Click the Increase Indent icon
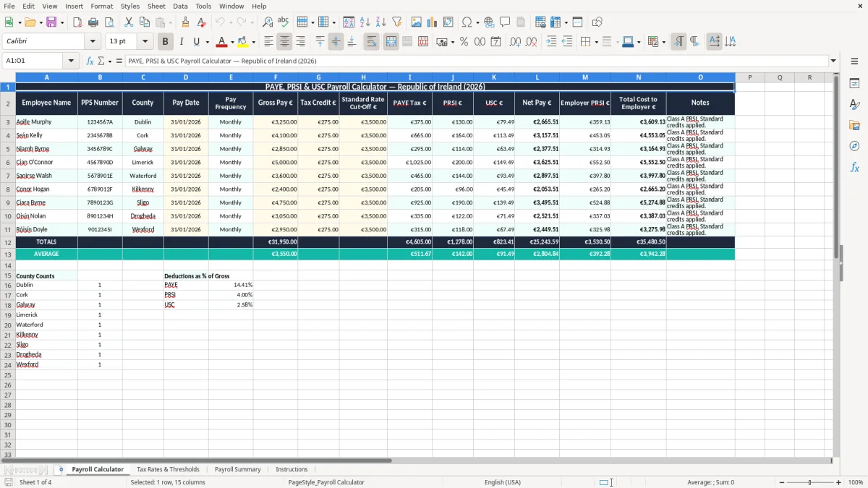Image resolution: width=868 pixels, height=488 pixels. tap(551, 42)
